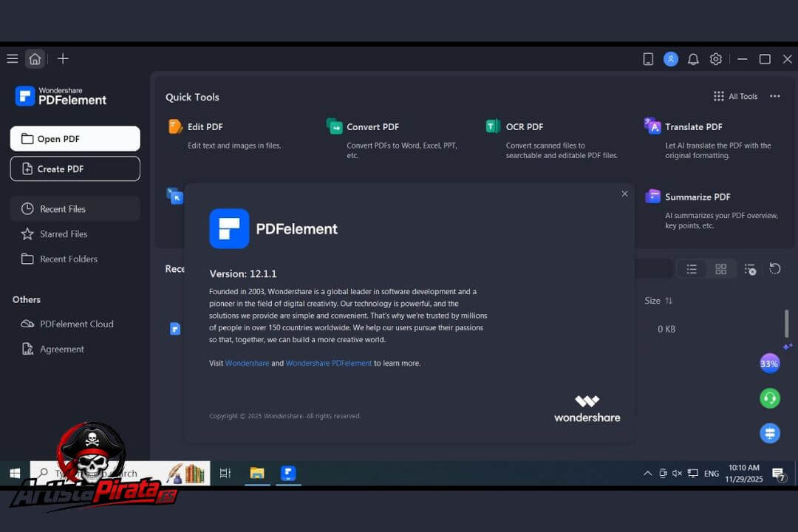Click the Windows taskbar search box
The width and height of the screenshot is (798, 532).
tap(120, 473)
